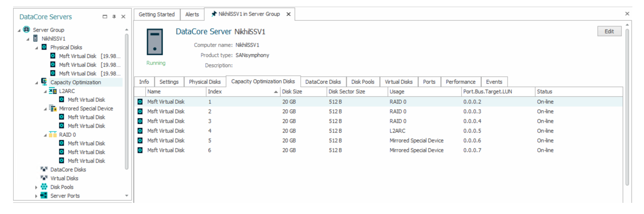Click the Running status label

click(x=155, y=63)
